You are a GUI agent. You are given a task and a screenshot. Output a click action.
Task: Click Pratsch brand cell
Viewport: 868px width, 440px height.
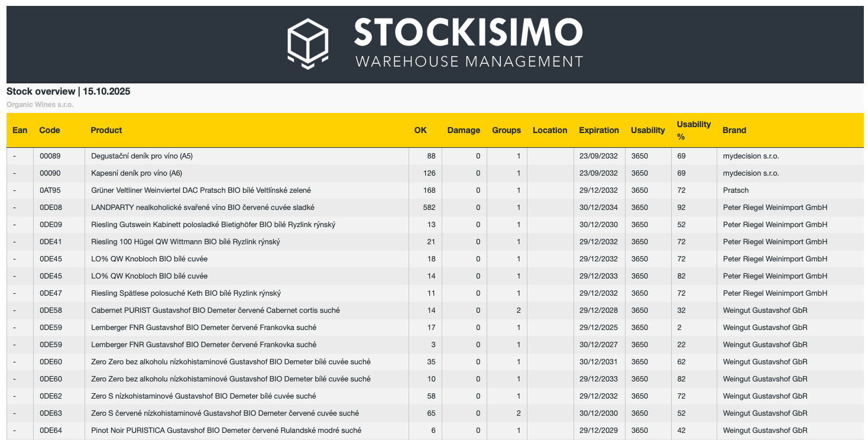[736, 190]
